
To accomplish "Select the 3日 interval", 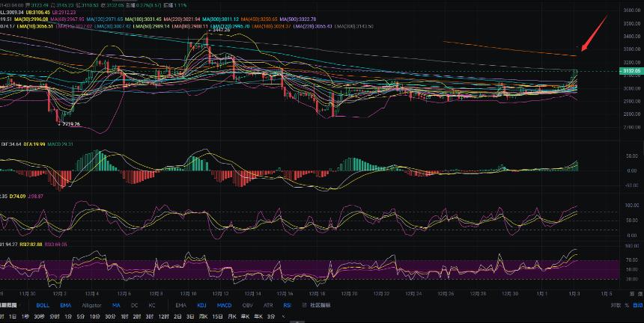I will pos(190,316).
